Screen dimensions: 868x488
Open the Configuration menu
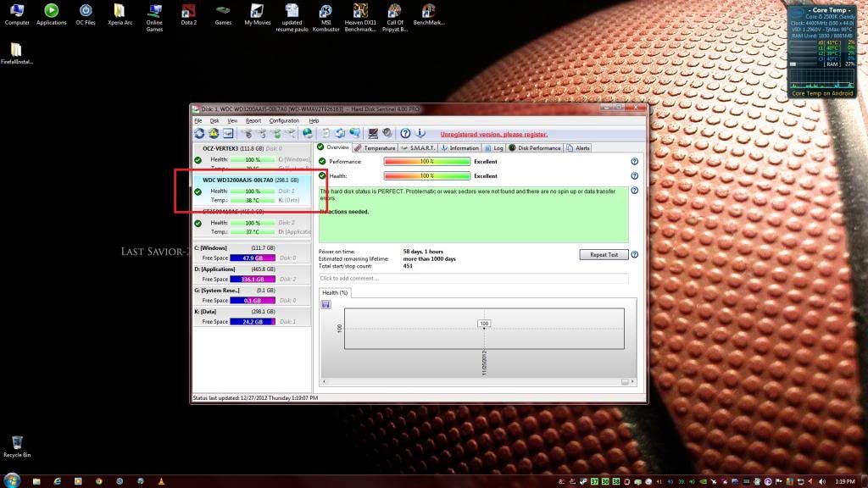pyautogui.click(x=284, y=121)
